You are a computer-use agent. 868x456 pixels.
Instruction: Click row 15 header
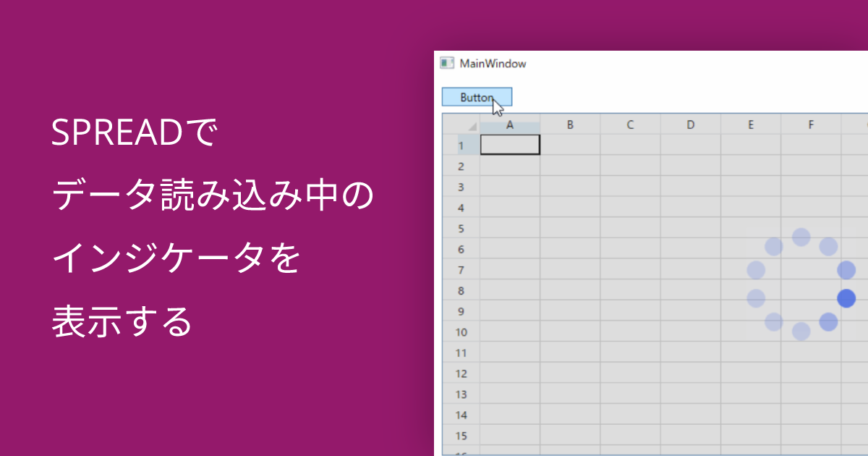[x=461, y=436]
